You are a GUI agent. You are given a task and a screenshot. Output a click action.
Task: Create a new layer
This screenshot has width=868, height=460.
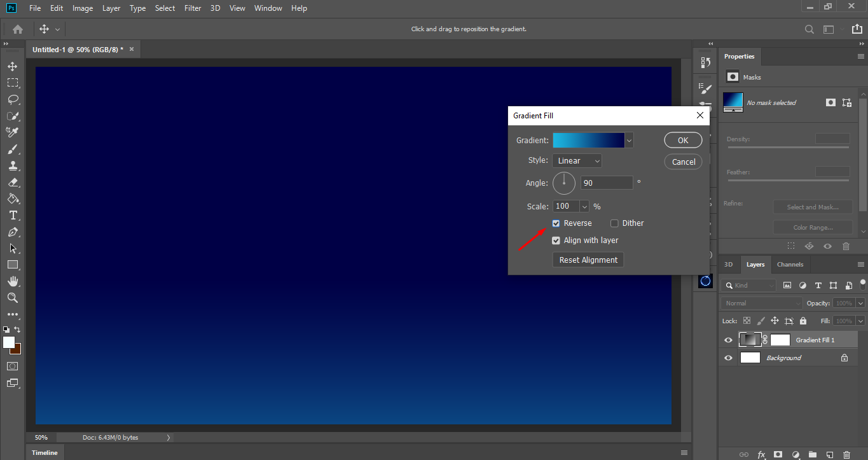829,455
